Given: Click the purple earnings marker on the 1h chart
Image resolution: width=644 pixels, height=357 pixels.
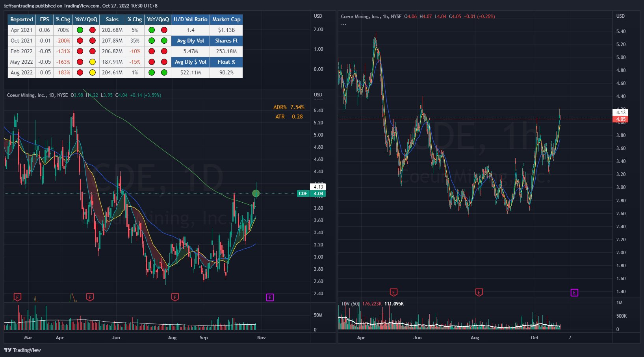Looking at the screenshot, I should (574, 292).
